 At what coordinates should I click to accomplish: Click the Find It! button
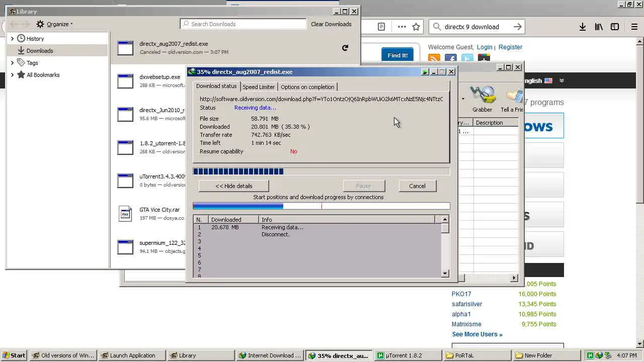pyautogui.click(x=397, y=55)
